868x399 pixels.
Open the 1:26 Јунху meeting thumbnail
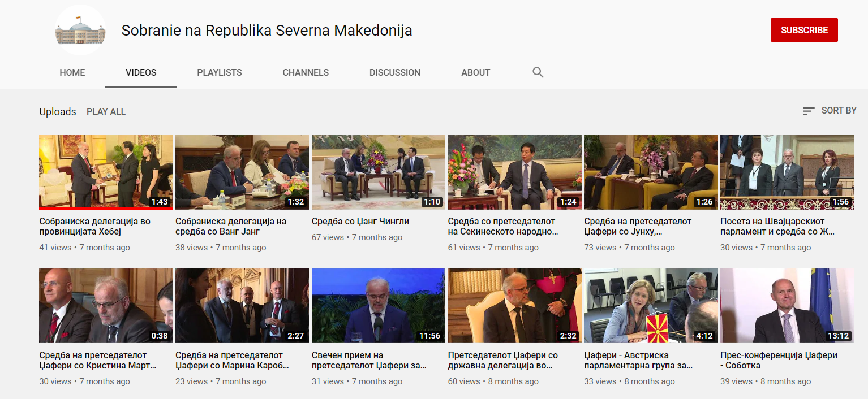(x=651, y=172)
